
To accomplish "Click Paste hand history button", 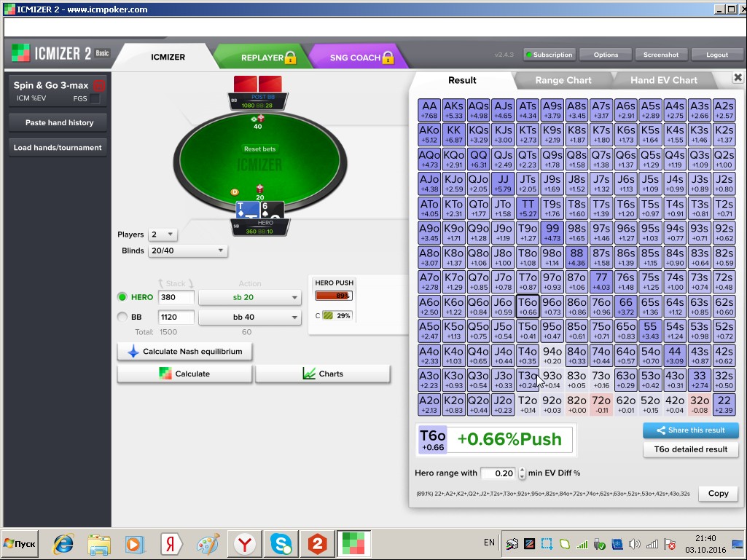I will (x=59, y=123).
